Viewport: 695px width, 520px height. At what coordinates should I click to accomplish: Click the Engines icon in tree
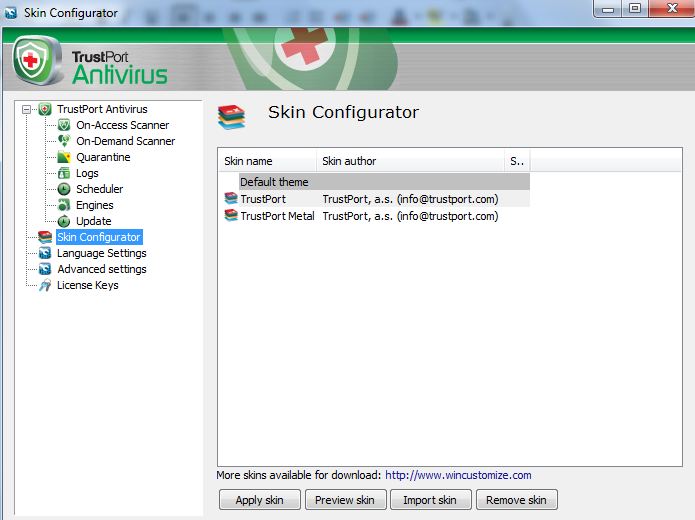64,205
